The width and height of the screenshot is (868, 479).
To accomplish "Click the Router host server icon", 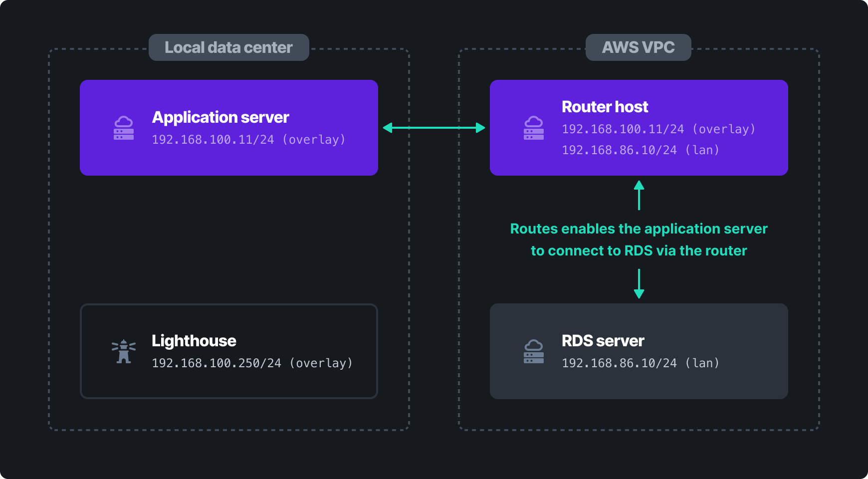I will pos(533,128).
